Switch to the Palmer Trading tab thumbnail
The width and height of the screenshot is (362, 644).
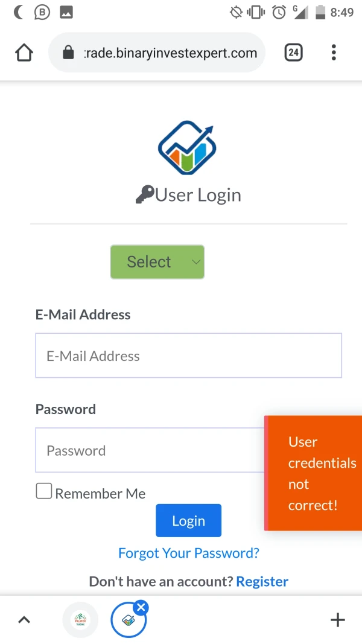coord(80,620)
